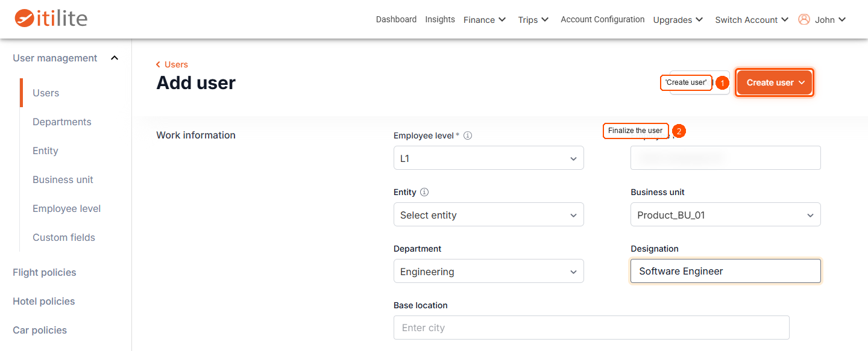This screenshot has height=351, width=868.
Task: Click the blurred field beside Employee level
Action: (x=726, y=158)
